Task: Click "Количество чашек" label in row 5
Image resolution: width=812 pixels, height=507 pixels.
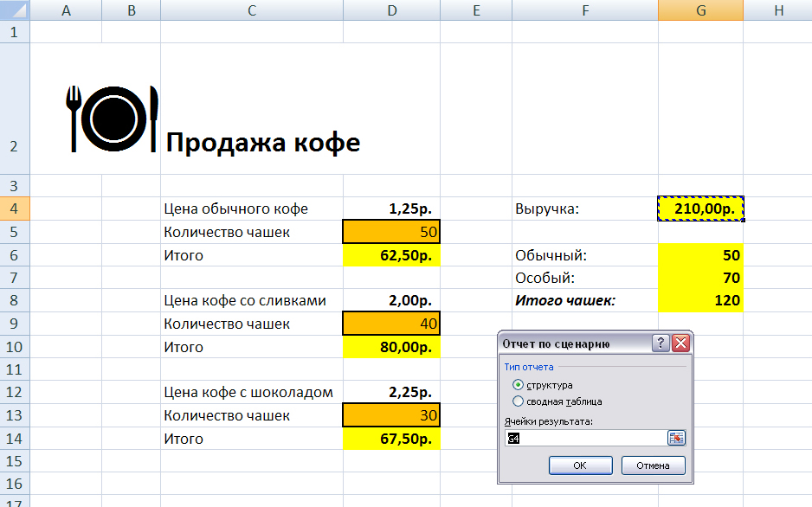Action: (252, 232)
